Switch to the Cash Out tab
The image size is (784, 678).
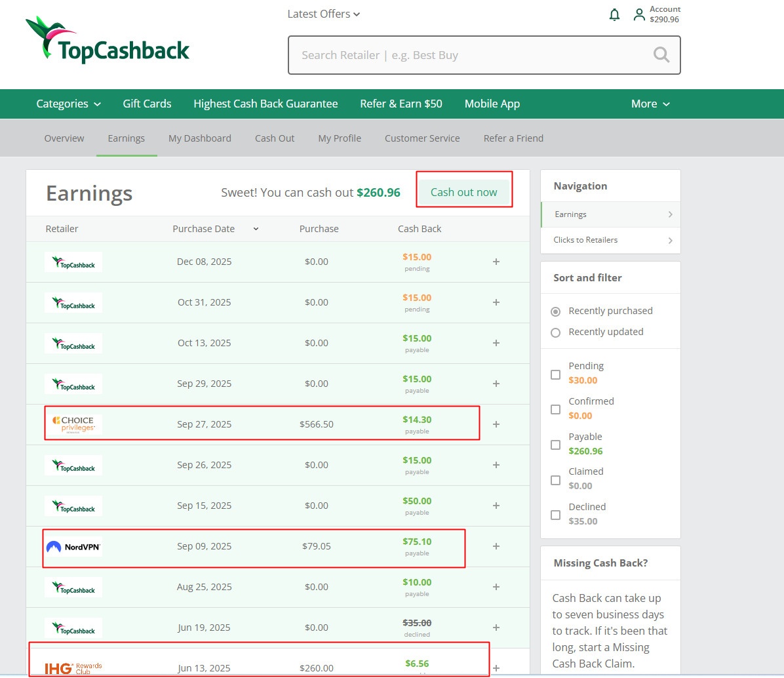pyautogui.click(x=275, y=138)
